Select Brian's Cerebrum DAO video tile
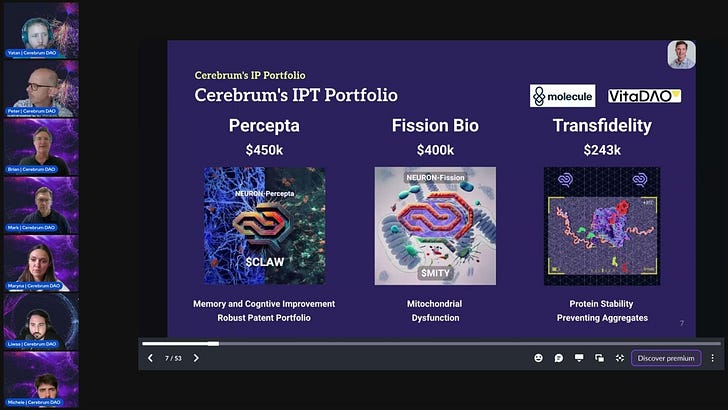728x410 pixels. click(x=41, y=147)
